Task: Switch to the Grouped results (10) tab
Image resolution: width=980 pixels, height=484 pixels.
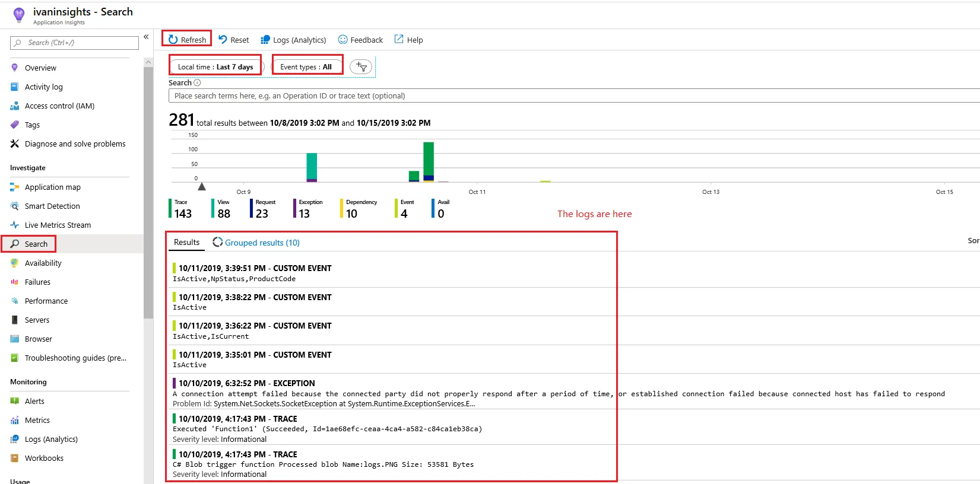Action: pos(256,243)
